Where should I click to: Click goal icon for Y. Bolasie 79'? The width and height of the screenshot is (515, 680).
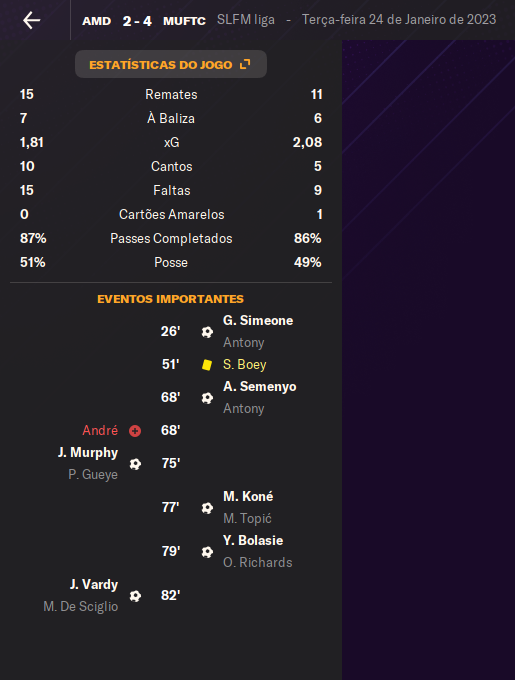[x=207, y=552]
